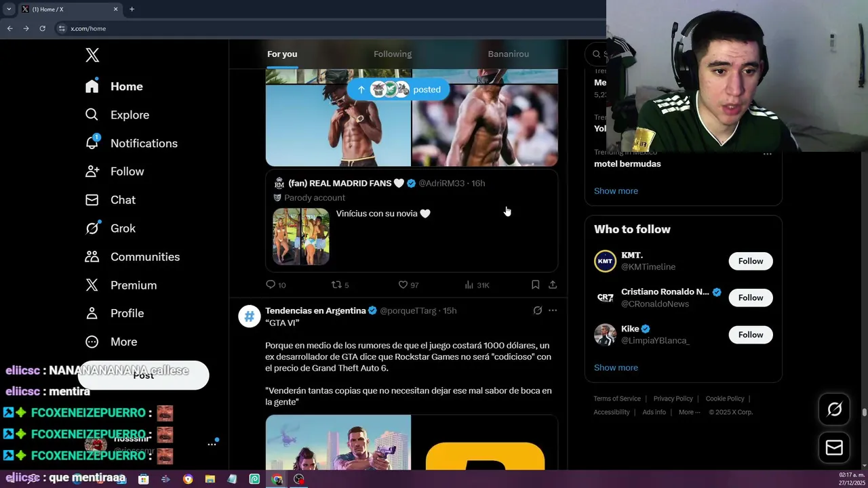Like the post with 97 likes
Image resolution: width=868 pixels, height=488 pixels.
point(403,285)
